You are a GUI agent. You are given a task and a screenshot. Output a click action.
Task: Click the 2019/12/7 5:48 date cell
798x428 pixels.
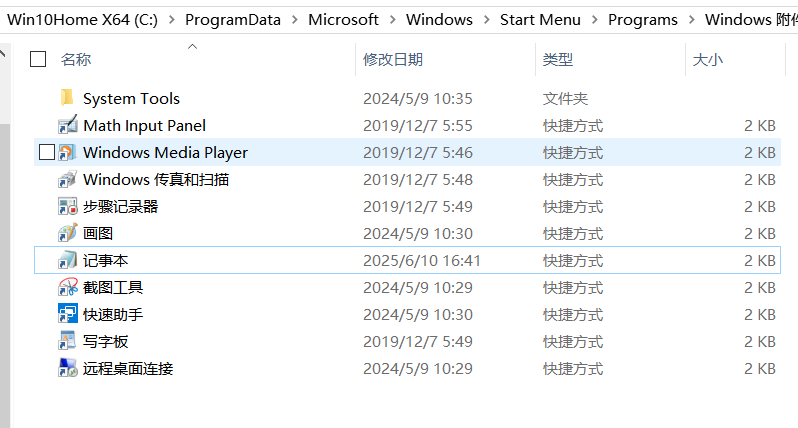pyautogui.click(x=418, y=179)
